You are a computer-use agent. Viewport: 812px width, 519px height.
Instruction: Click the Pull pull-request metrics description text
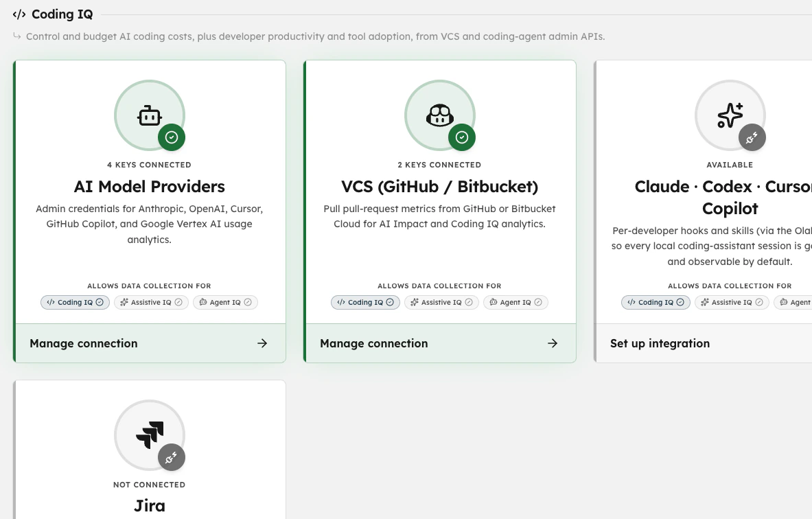[x=440, y=216]
